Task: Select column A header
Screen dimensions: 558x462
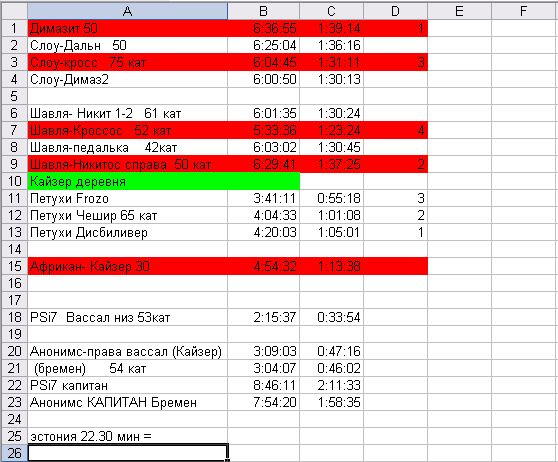Action: click(127, 11)
